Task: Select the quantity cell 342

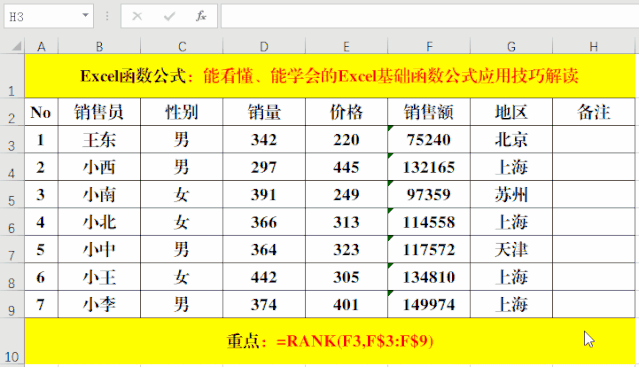Action: point(264,140)
